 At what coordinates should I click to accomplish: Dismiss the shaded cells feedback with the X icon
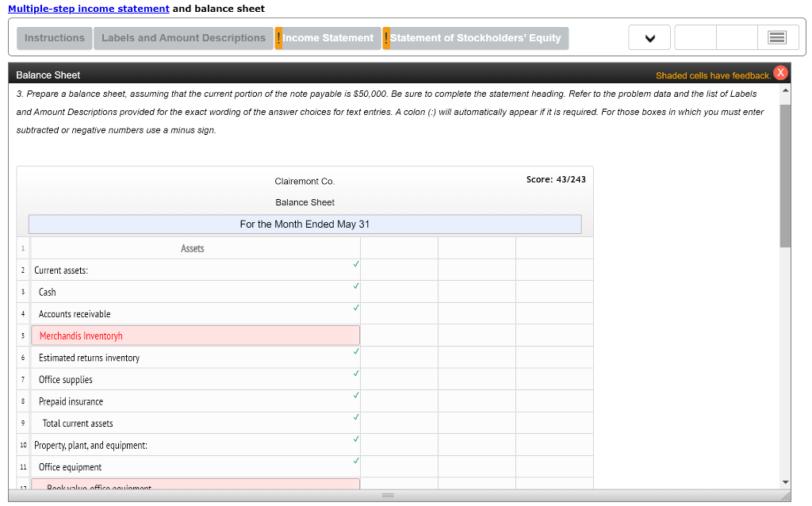pyautogui.click(x=780, y=74)
